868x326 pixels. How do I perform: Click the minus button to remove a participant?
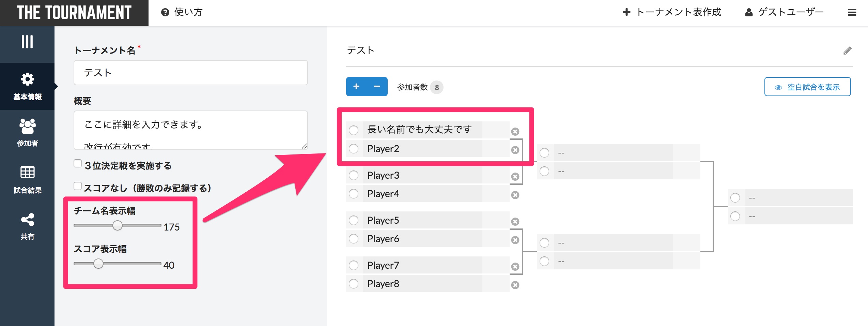(376, 87)
